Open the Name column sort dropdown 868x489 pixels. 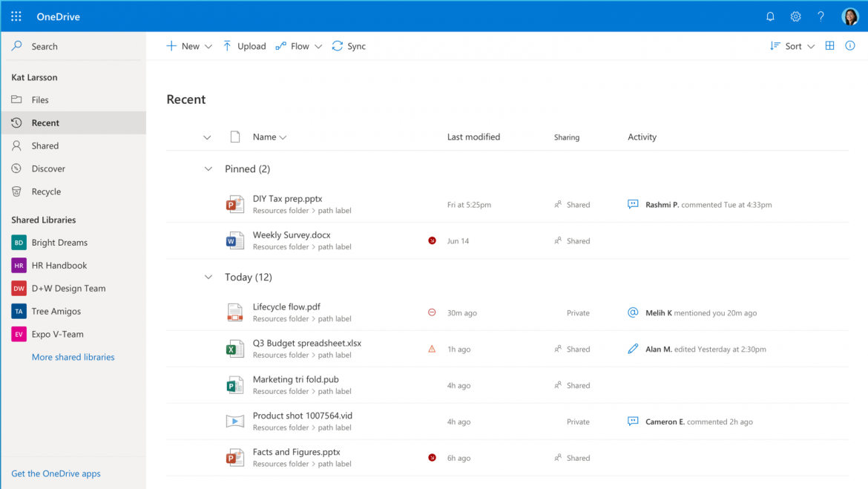283,137
